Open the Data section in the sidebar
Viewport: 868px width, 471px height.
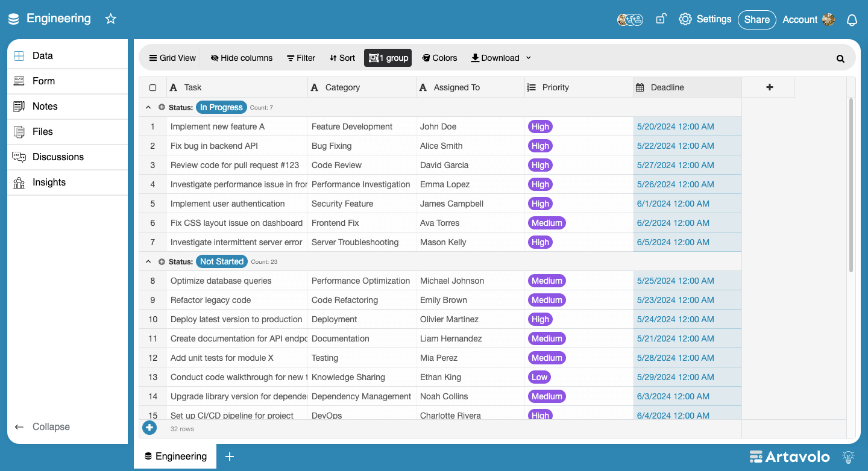pos(68,56)
